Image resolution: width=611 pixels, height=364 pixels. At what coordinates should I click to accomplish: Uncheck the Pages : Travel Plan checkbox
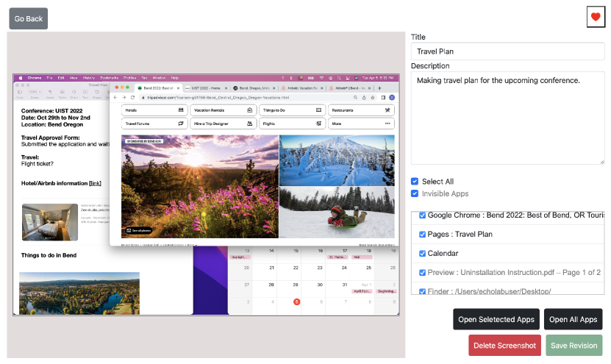tap(422, 235)
